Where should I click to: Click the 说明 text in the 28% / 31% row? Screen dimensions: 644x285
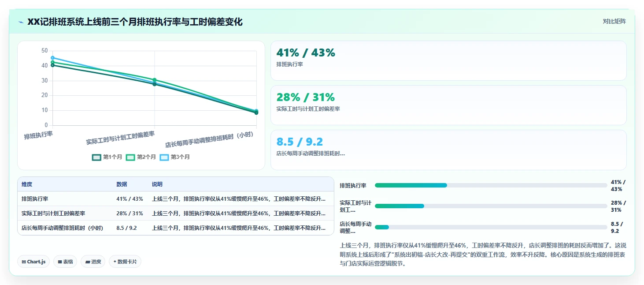coord(239,214)
